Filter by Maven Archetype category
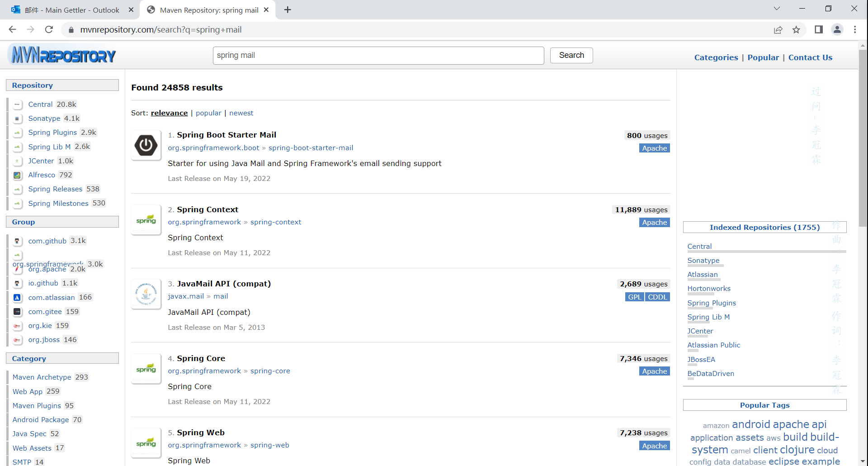This screenshot has height=466, width=868. click(42, 377)
